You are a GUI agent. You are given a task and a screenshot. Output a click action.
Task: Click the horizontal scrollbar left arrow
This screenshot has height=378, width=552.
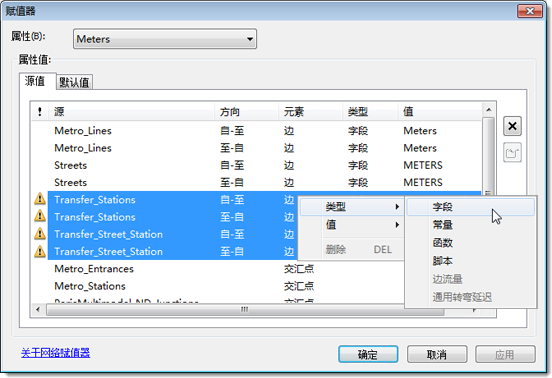coord(38,310)
